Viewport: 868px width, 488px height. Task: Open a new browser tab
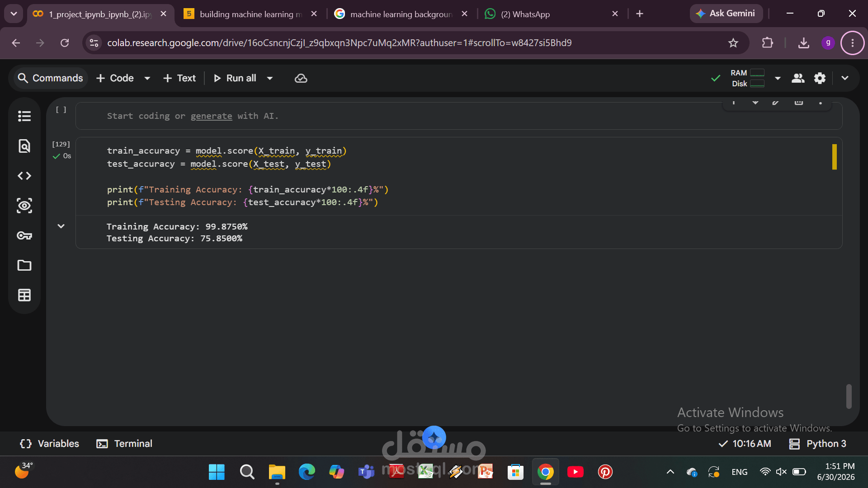639,14
